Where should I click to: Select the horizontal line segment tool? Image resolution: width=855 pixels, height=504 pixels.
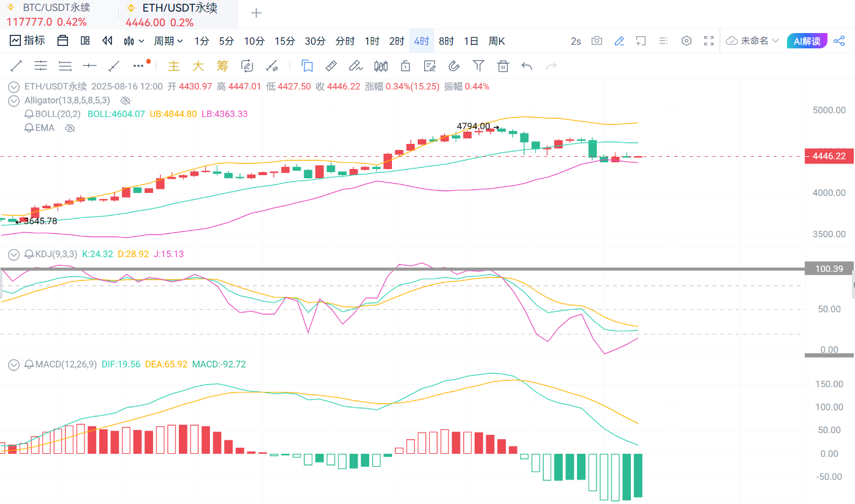point(89,66)
